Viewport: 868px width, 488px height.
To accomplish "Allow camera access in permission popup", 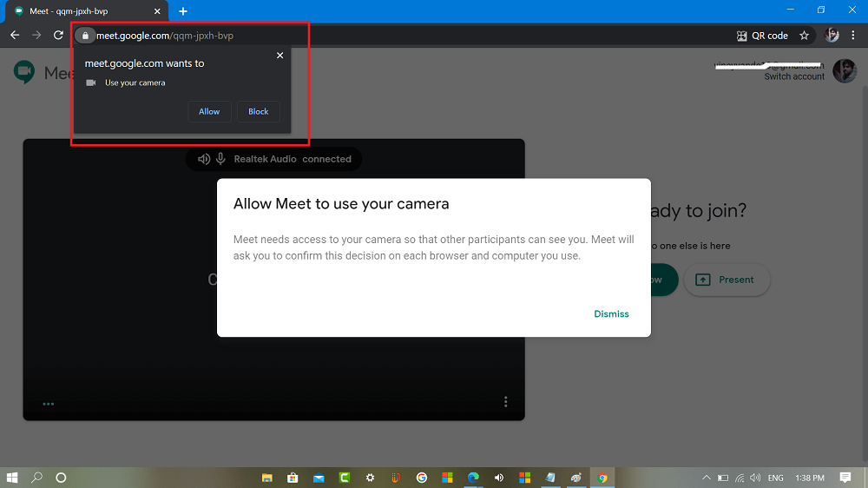I will tap(209, 111).
